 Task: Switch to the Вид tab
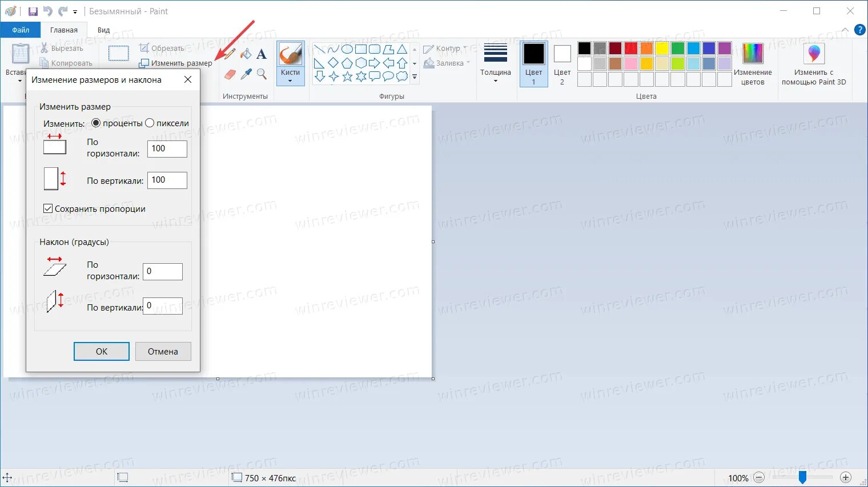click(x=103, y=30)
